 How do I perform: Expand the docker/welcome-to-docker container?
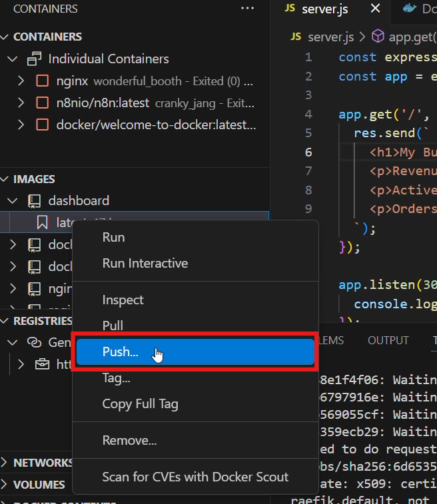[x=21, y=125]
